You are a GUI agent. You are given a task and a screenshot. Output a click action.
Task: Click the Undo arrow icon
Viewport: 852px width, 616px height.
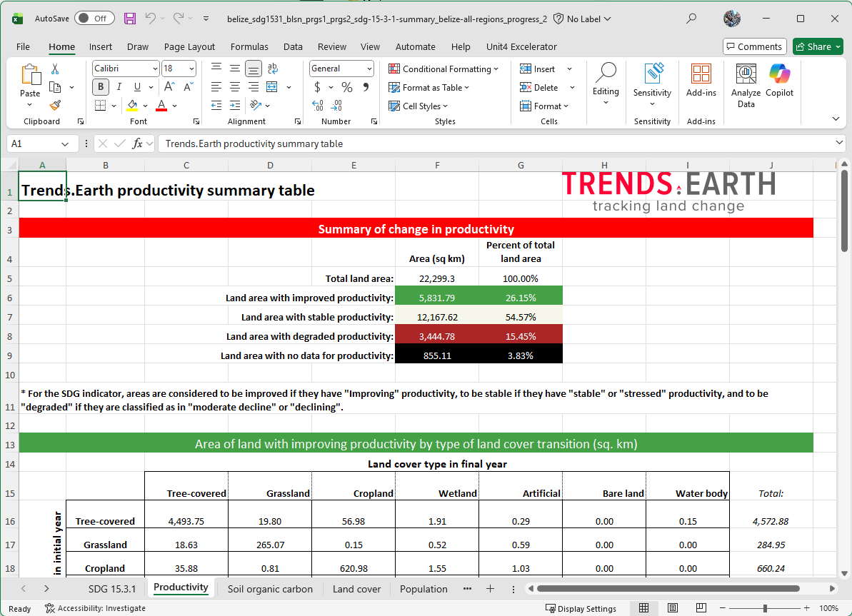point(151,19)
